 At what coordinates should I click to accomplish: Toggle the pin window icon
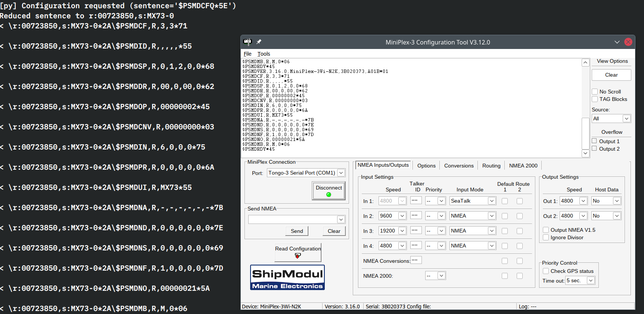[259, 42]
